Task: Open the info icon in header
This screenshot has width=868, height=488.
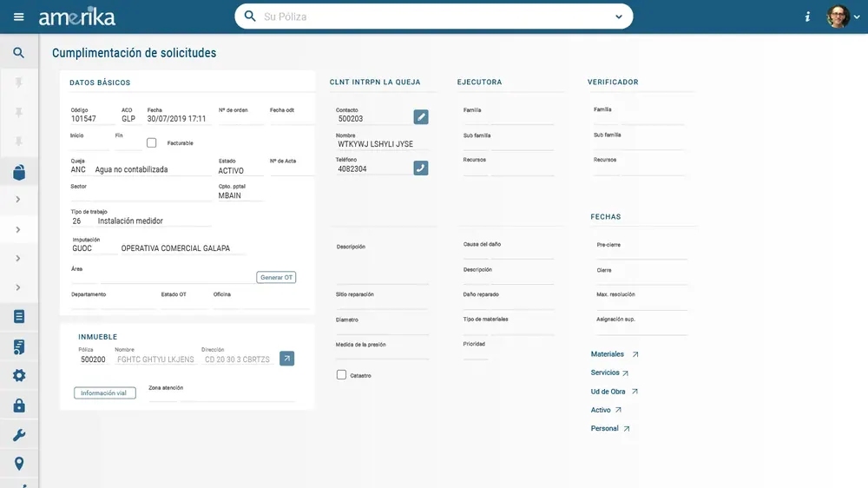Action: (x=807, y=16)
